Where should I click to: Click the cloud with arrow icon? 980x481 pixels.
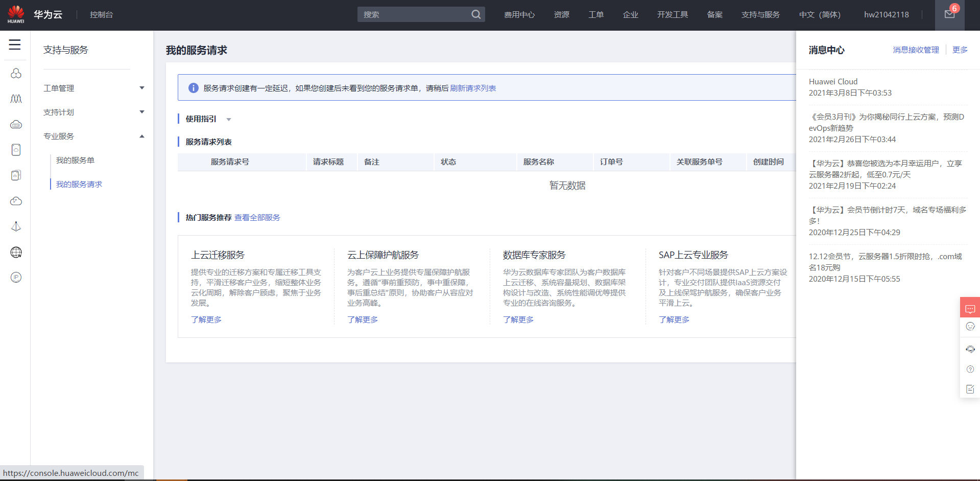[x=16, y=201]
